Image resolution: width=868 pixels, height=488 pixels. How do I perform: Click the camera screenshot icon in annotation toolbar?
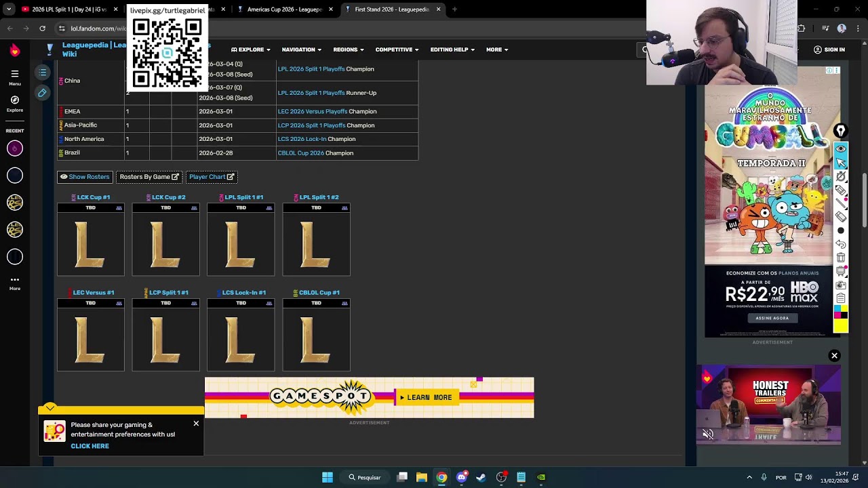click(841, 285)
